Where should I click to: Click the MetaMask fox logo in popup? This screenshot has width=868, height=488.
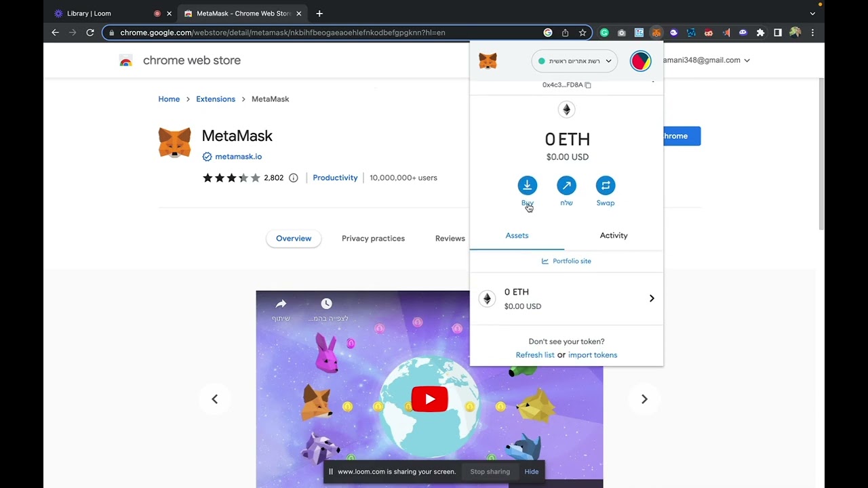pos(488,61)
